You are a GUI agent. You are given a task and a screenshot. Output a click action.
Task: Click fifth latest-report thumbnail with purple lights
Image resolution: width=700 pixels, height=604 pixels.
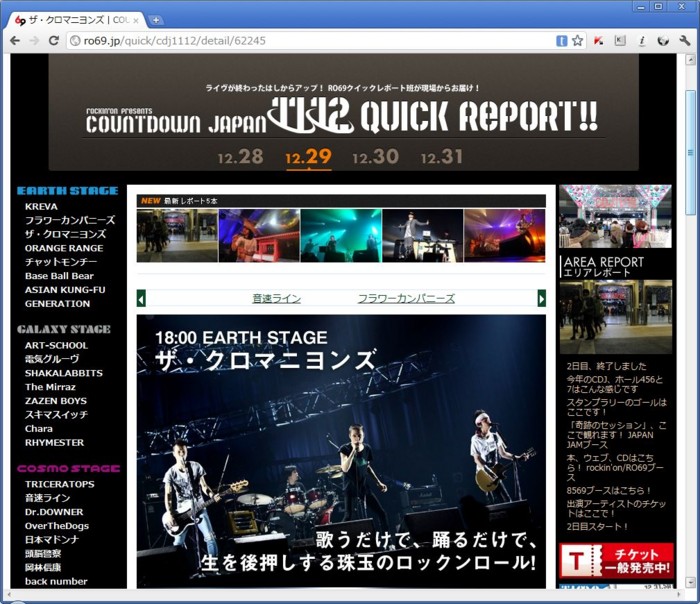pyautogui.click(x=505, y=235)
